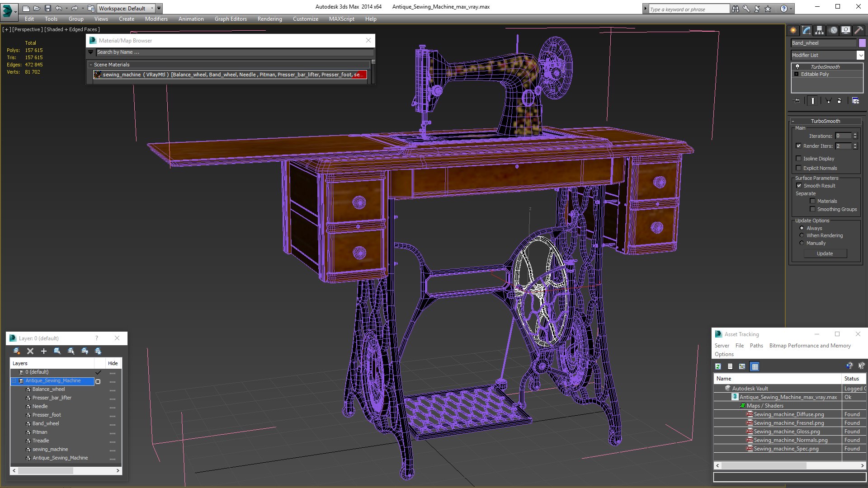
Task: Click the Band_wheel object color swatch
Action: (x=862, y=43)
